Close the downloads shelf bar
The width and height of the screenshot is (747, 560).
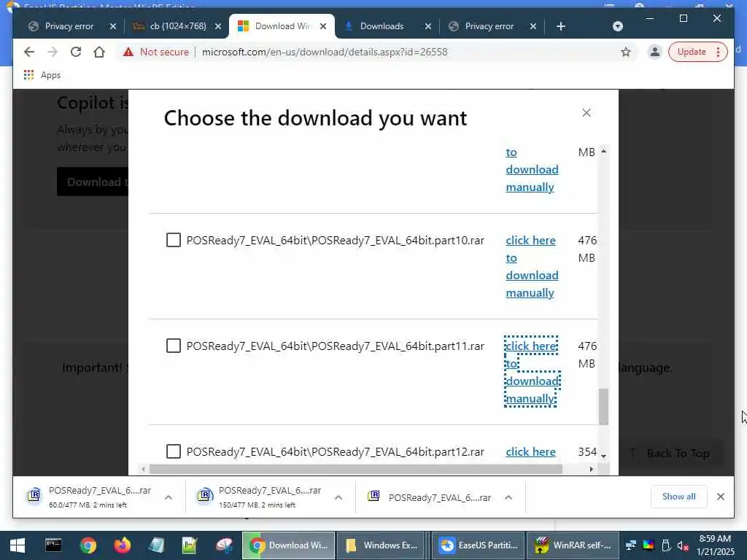(x=720, y=497)
